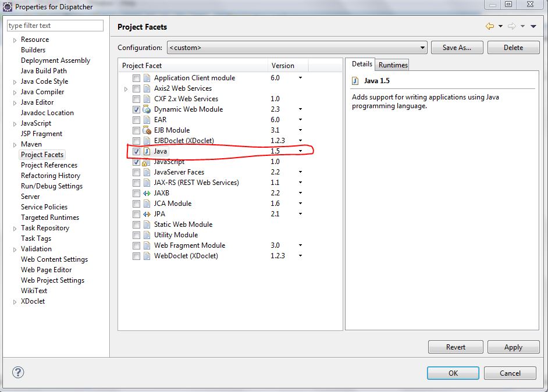Click the Application Client module document icon
Screen dimensions: 548x392
pyautogui.click(x=147, y=78)
